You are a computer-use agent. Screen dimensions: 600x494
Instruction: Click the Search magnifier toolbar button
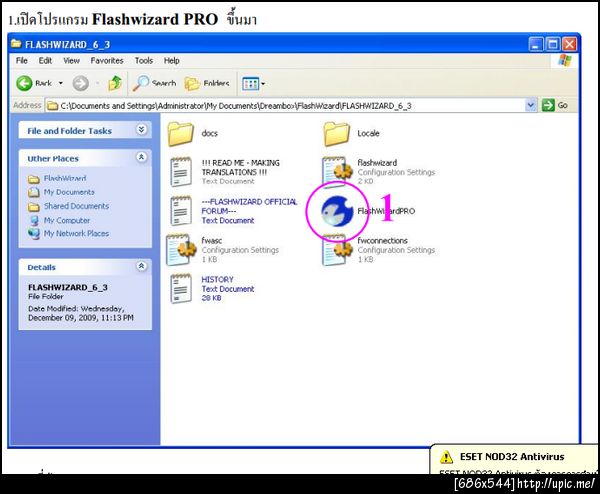[x=155, y=83]
